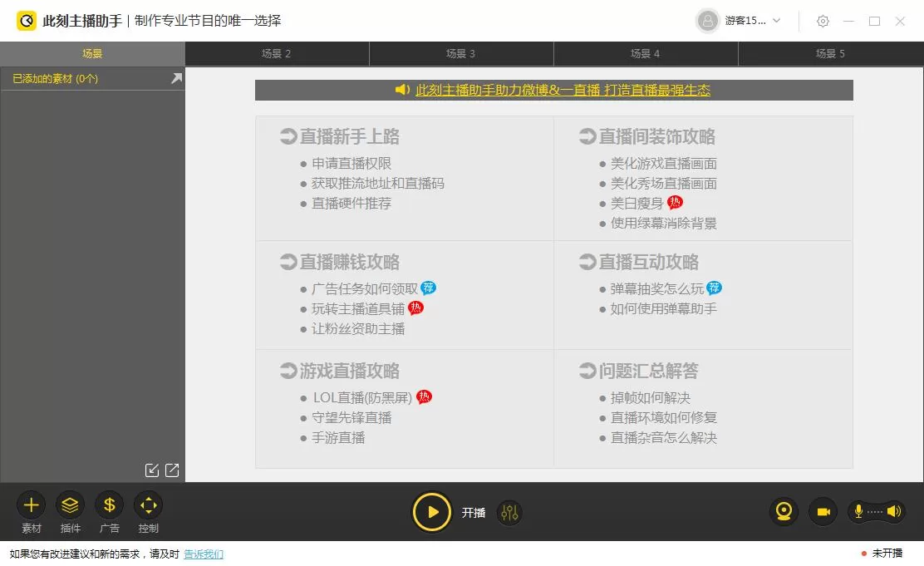Screen dimensions: 924x566
Task: Toggle the speaker volume icon
Action: click(894, 511)
